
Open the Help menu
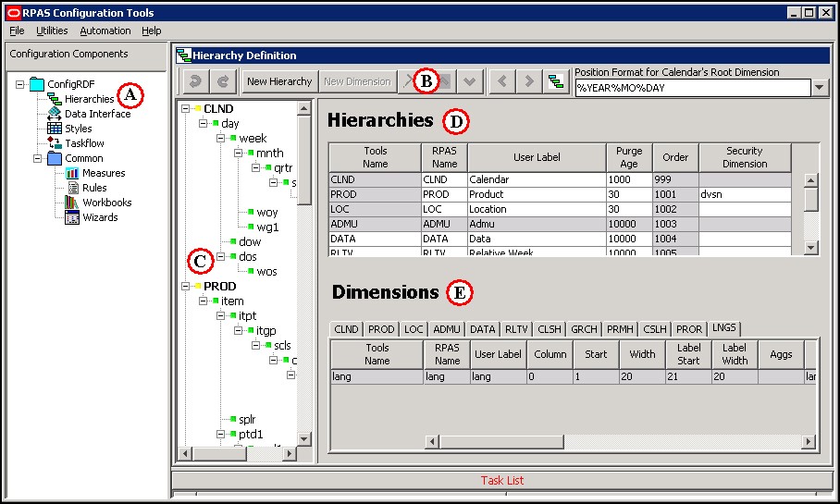coord(152,31)
